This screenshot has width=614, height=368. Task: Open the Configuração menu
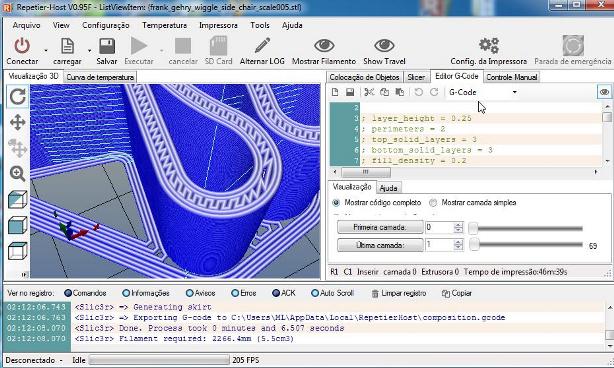(106, 25)
